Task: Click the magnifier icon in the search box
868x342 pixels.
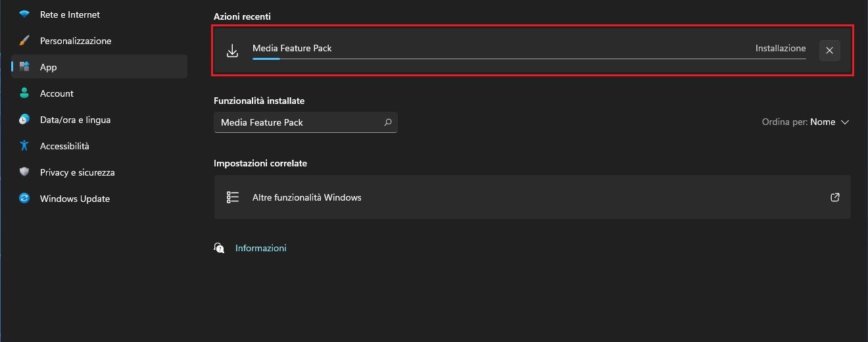Action: point(388,122)
